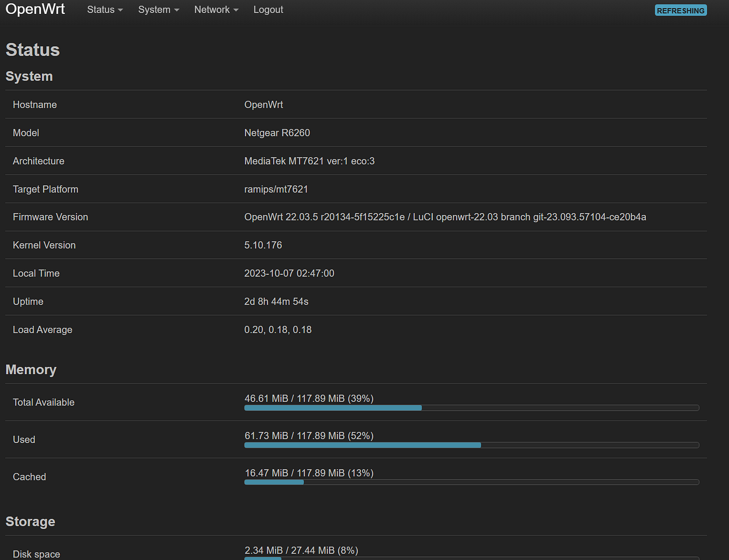Screen dimensions: 729x560
Task: Open the Network dropdown menu
Action: coord(212,9)
